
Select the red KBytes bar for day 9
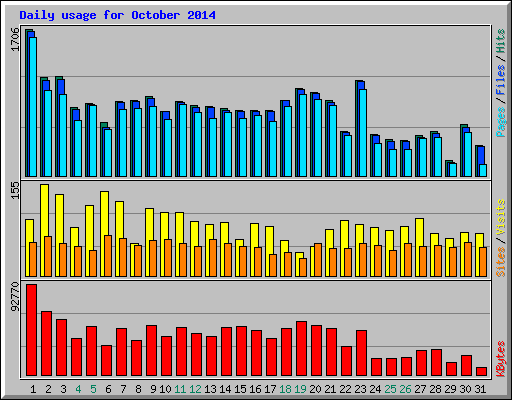tap(152, 351)
